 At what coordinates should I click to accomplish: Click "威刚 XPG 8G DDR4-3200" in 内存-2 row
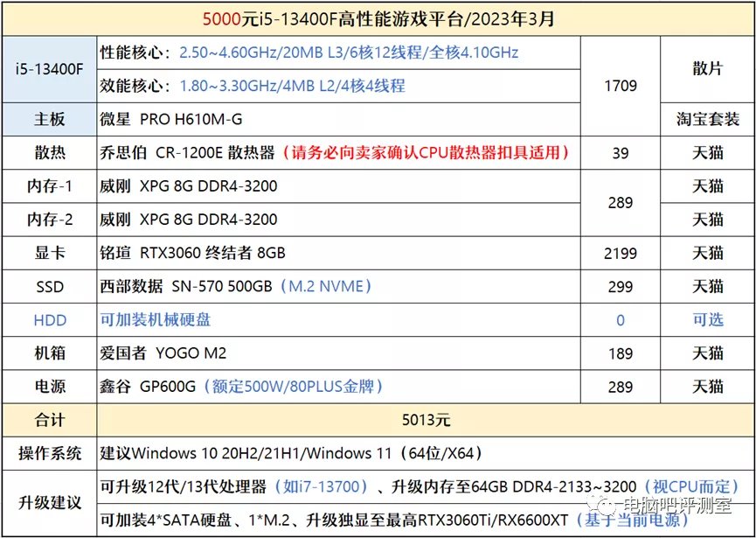[189, 220]
